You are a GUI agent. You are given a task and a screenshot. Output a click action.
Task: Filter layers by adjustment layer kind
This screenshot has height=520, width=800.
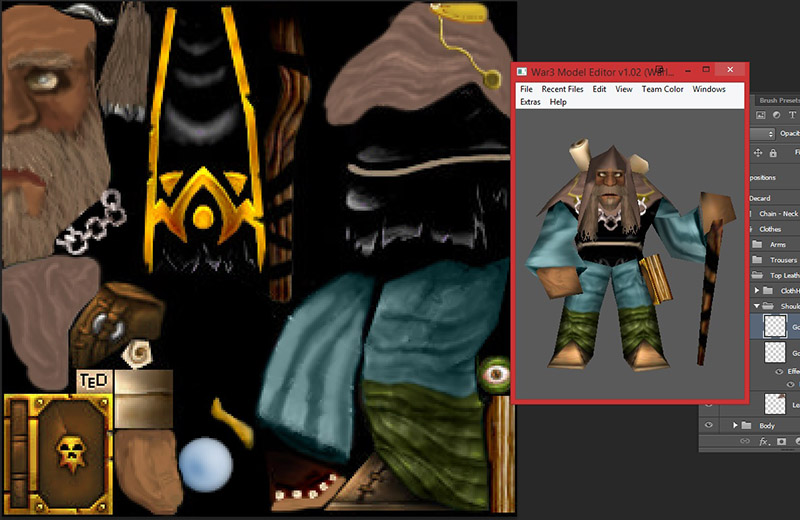[x=776, y=115]
